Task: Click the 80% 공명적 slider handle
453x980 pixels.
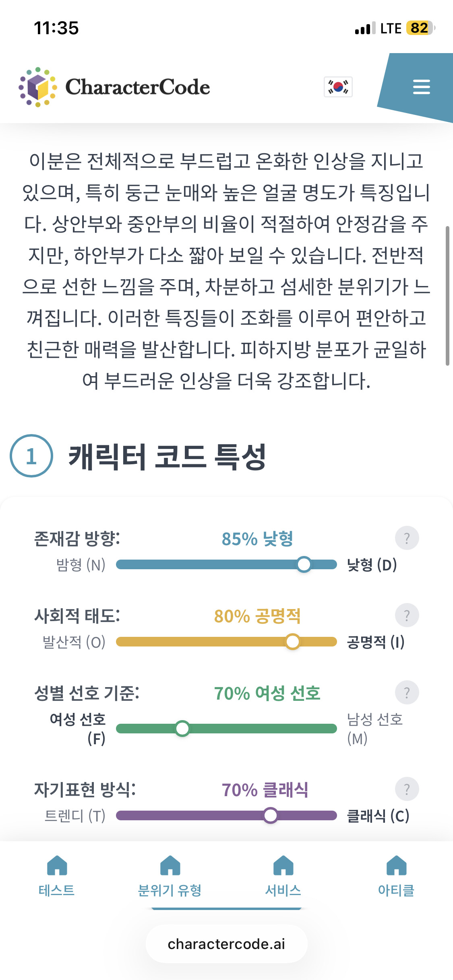Action: [293, 642]
